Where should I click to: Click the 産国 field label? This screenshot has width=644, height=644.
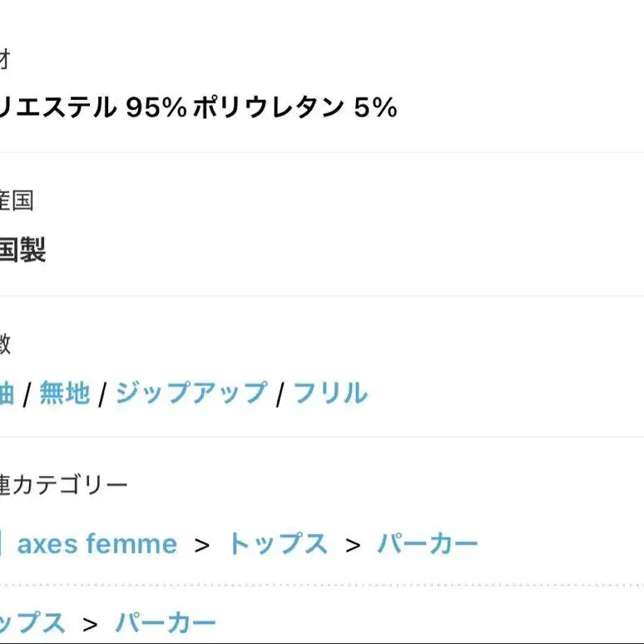tap(17, 200)
